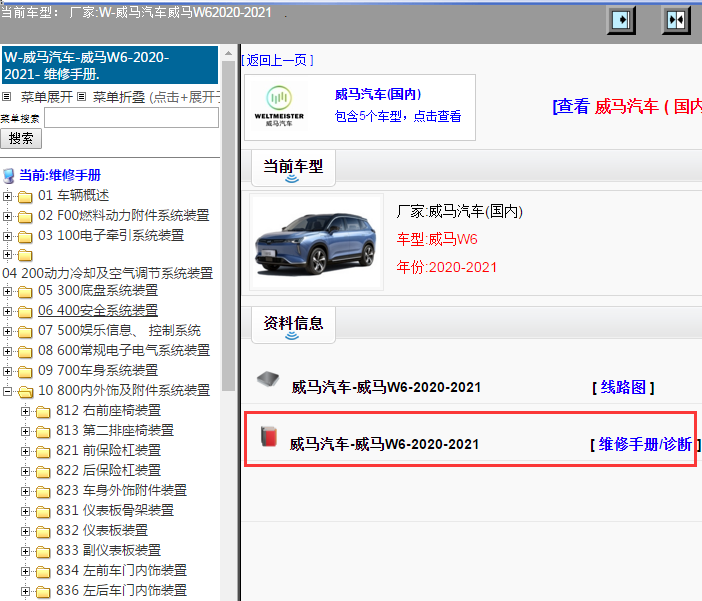This screenshot has width=702, height=601.
Task: Click folder icon of 09 700车身系统装置
Action: (25, 372)
